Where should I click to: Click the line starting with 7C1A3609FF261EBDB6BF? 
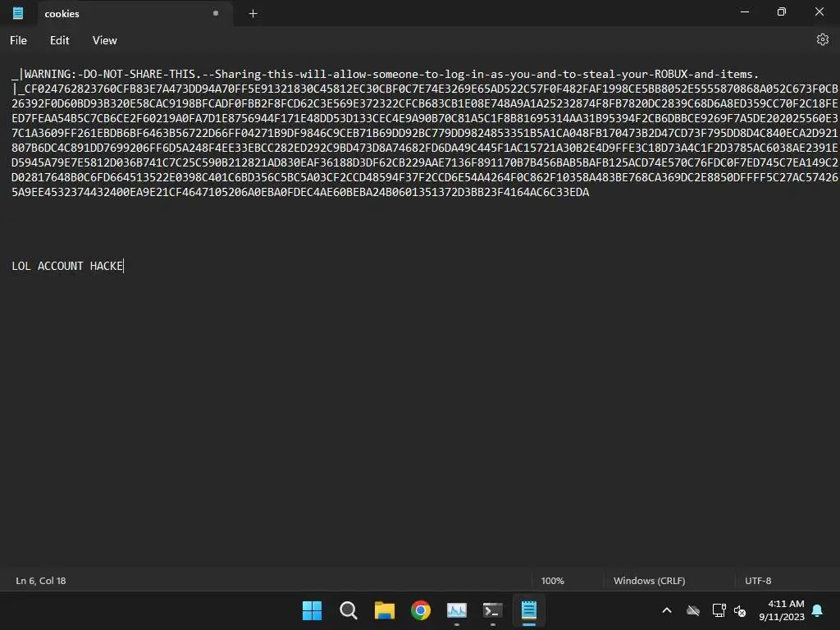tap(425, 133)
